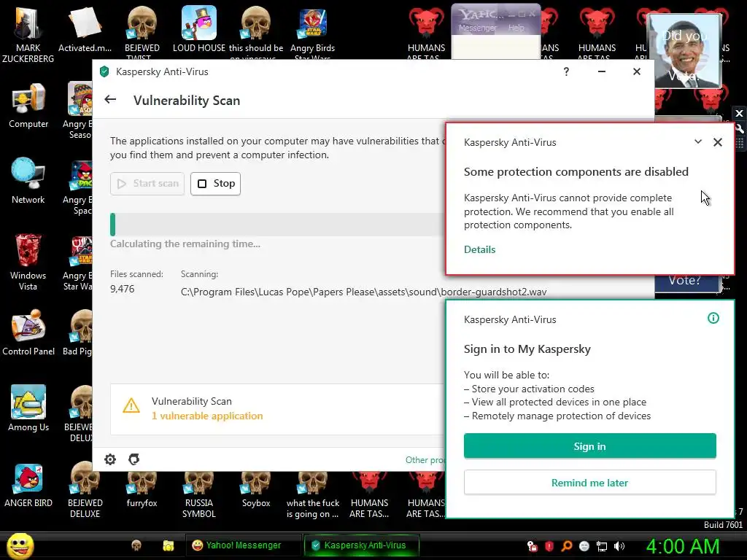747x560 pixels.
Task: Open 'what the fuck is going on' shortcut
Action: pyautogui.click(x=312, y=494)
